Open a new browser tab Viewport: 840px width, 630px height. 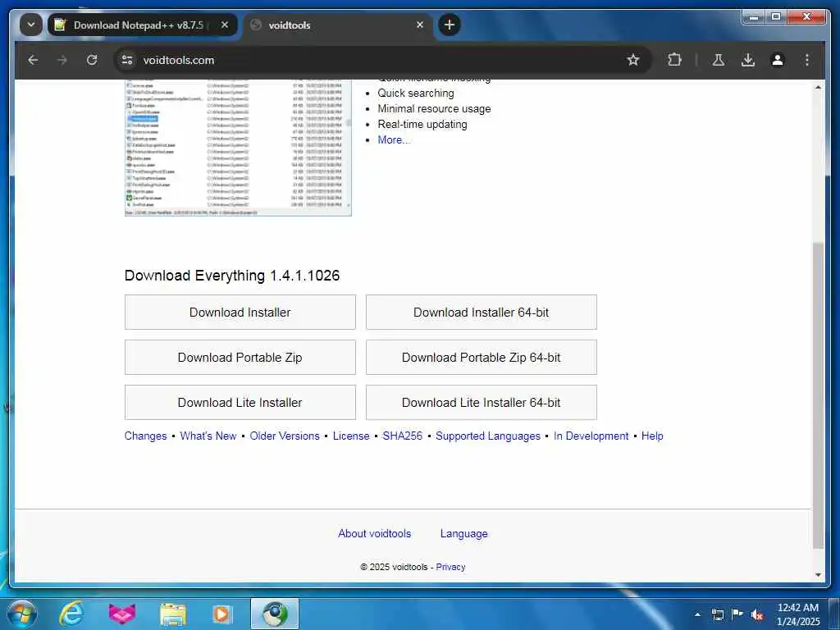click(x=450, y=25)
